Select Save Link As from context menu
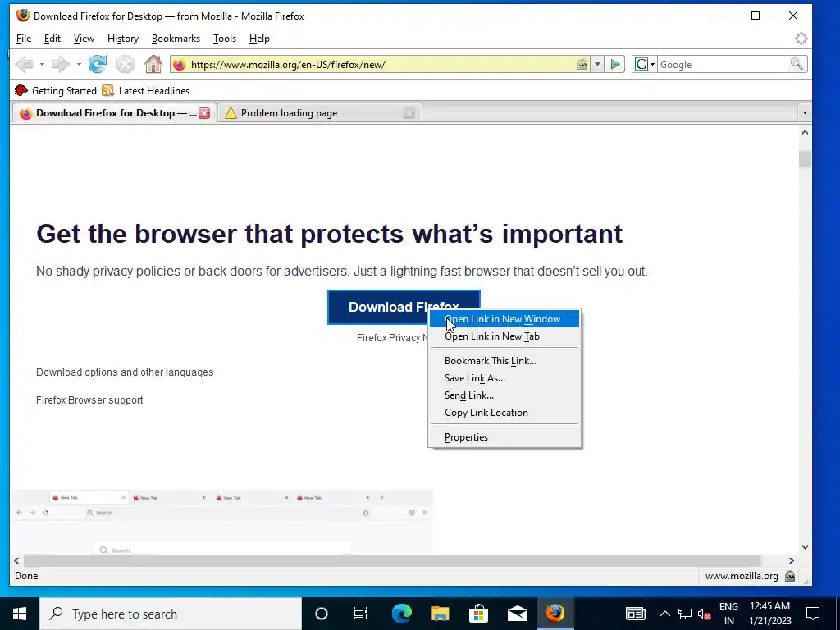The height and width of the screenshot is (630, 840). click(x=504, y=378)
